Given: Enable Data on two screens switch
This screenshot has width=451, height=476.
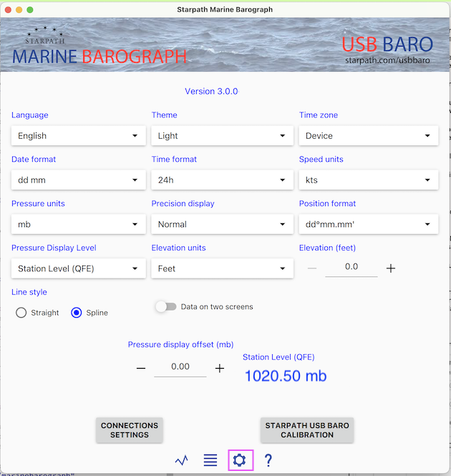Looking at the screenshot, I should pyautogui.click(x=166, y=306).
